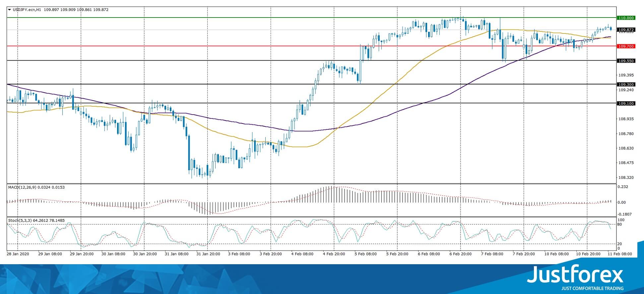
Task: Click the Stochastic scale value "20"
Action: point(620,244)
